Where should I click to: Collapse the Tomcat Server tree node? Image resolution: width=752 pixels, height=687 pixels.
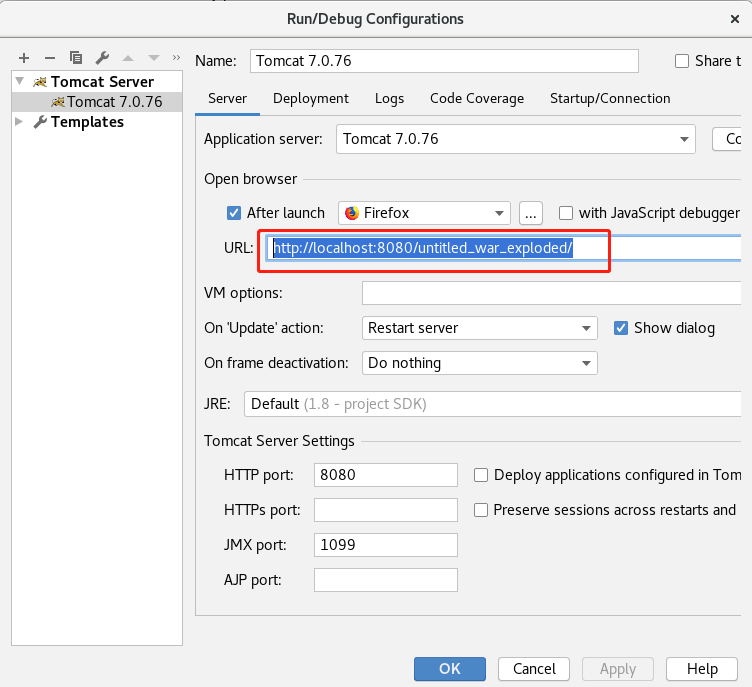pos(20,81)
